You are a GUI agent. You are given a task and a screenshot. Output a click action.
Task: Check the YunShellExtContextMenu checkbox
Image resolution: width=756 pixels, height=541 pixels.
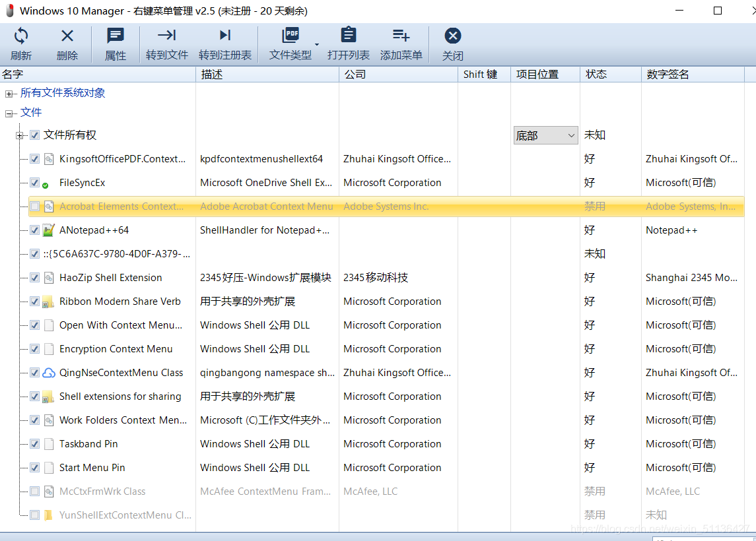click(x=35, y=515)
